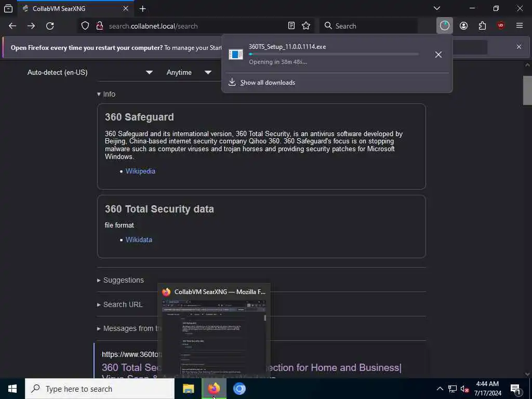Close the CollabVM SearXNG tab

[126, 8]
